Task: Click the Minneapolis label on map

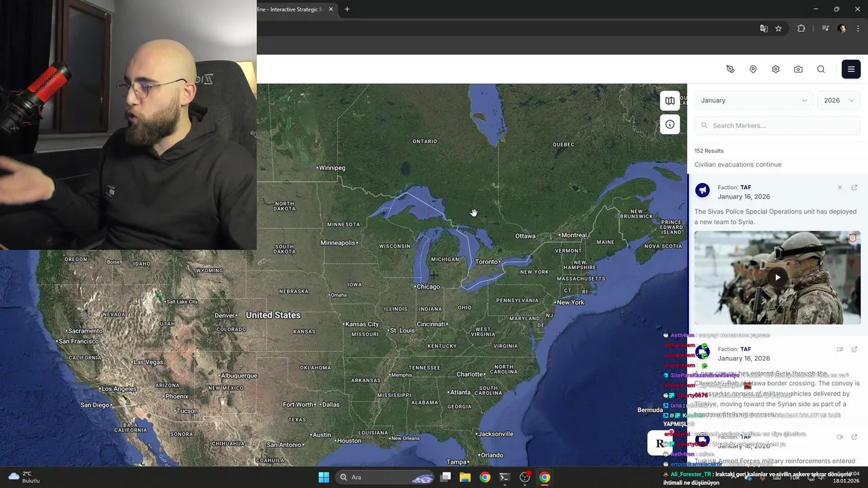Action: pyautogui.click(x=338, y=243)
